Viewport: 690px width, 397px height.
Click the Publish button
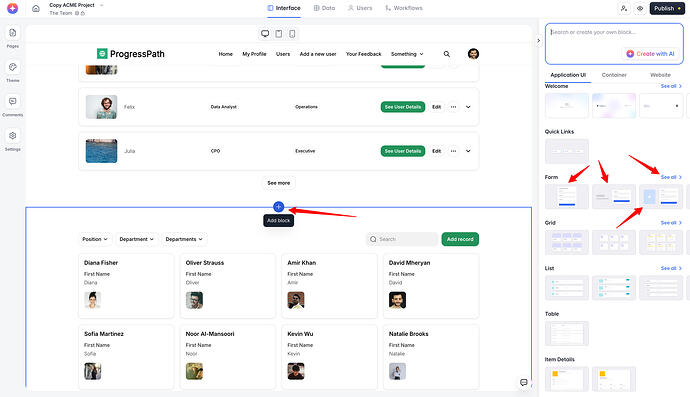(667, 8)
